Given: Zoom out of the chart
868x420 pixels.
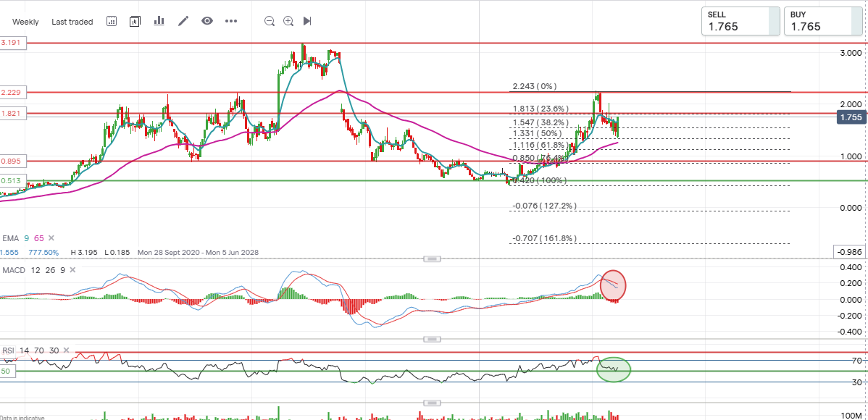Looking at the screenshot, I should tap(270, 21).
